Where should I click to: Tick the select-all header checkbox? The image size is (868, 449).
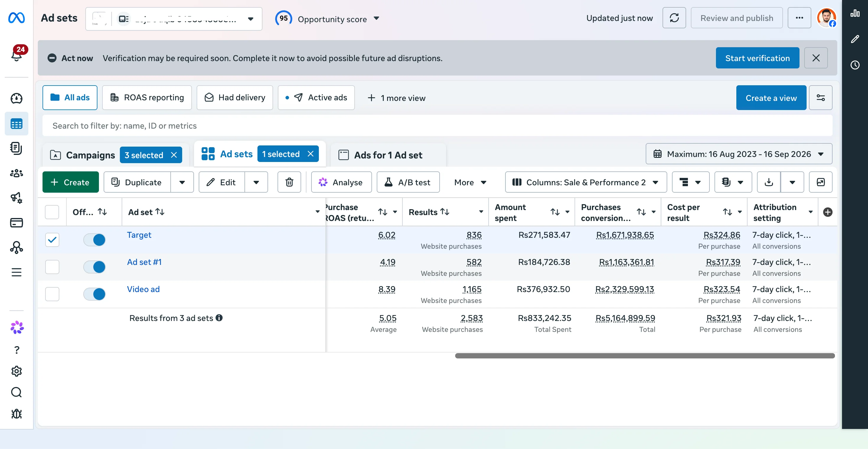52,212
